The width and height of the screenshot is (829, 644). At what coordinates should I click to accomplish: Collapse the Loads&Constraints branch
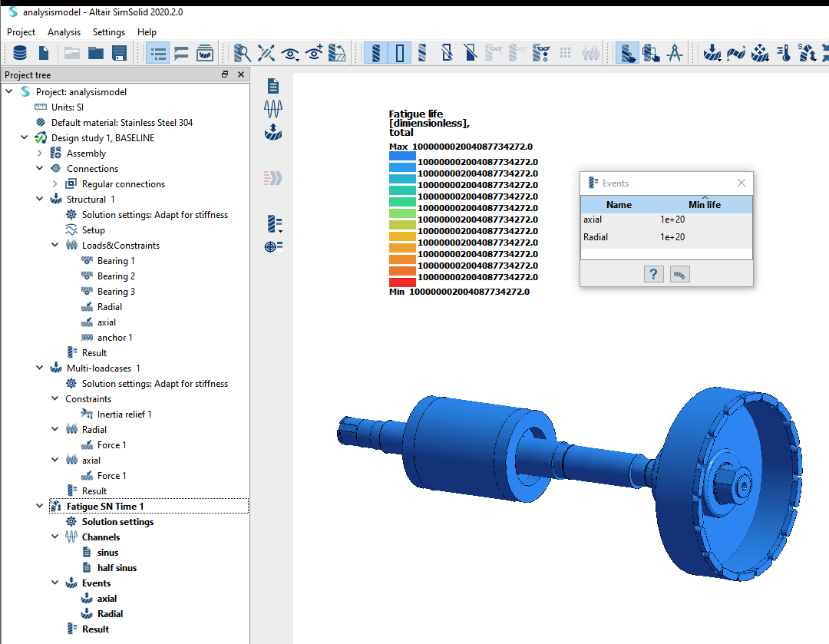coord(55,245)
